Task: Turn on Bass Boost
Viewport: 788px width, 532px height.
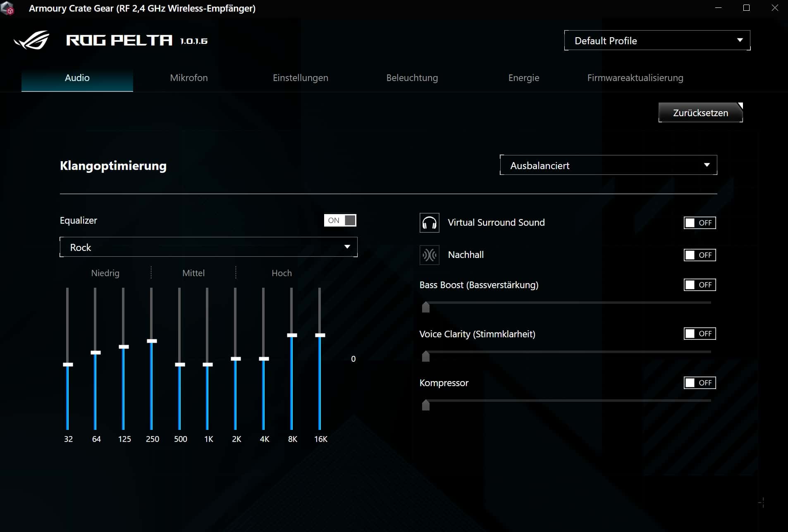Action: [700, 285]
